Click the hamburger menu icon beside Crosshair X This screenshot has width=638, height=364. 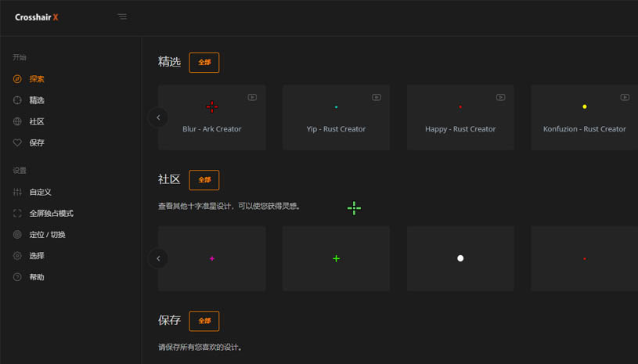122,16
